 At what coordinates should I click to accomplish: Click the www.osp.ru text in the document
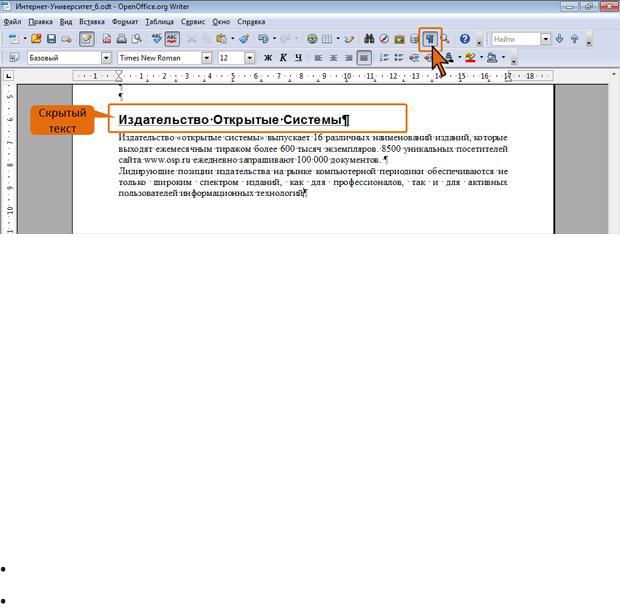167,160
